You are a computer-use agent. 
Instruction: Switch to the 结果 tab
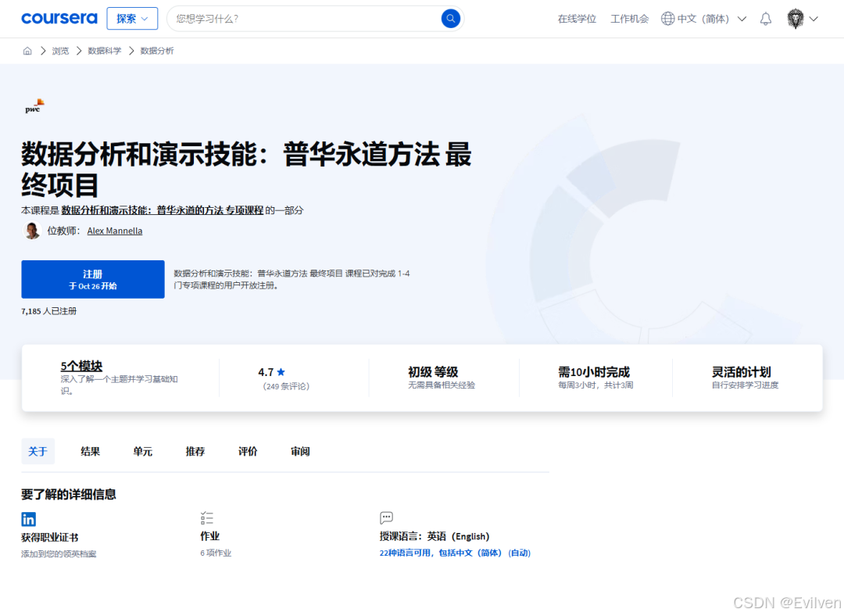tap(90, 451)
